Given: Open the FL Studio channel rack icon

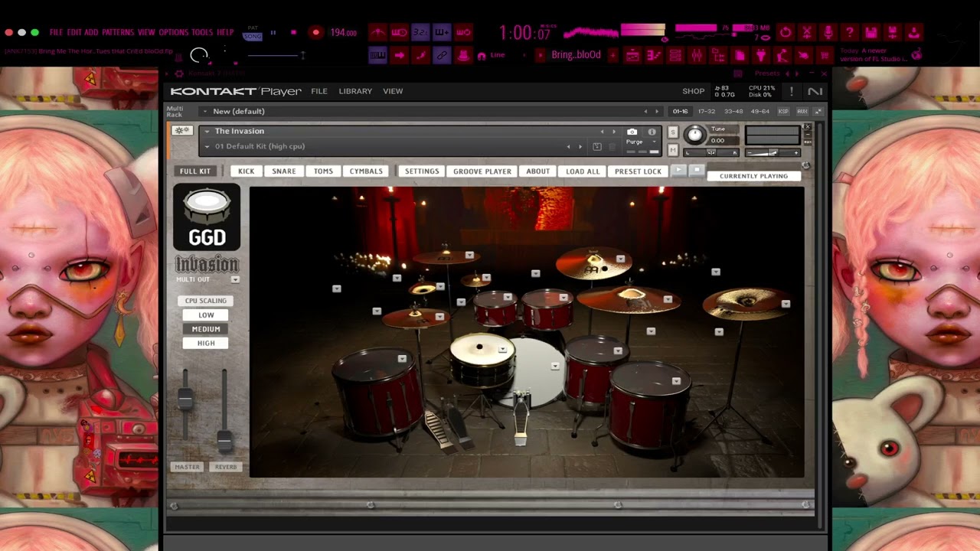Looking at the screenshot, I should pos(675,55).
